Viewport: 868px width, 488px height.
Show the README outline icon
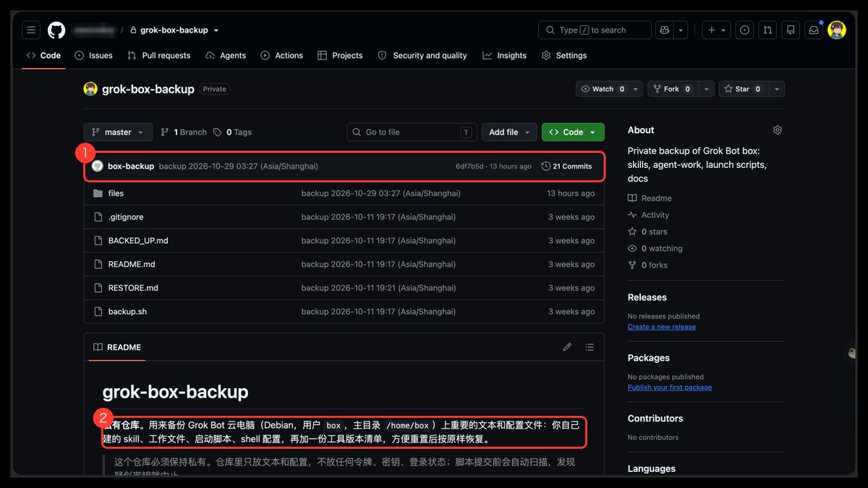pos(590,348)
